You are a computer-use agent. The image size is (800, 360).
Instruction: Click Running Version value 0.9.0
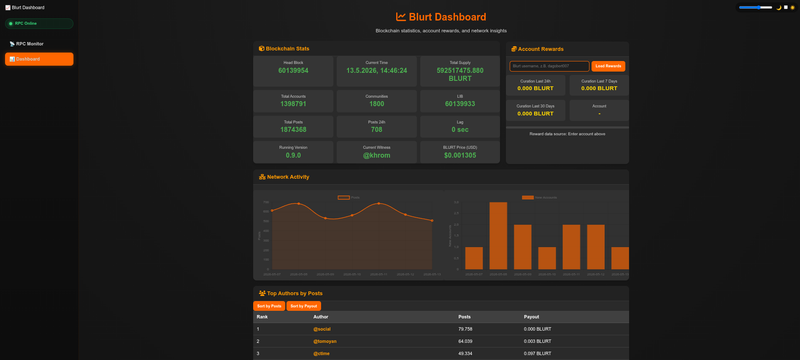tap(293, 155)
